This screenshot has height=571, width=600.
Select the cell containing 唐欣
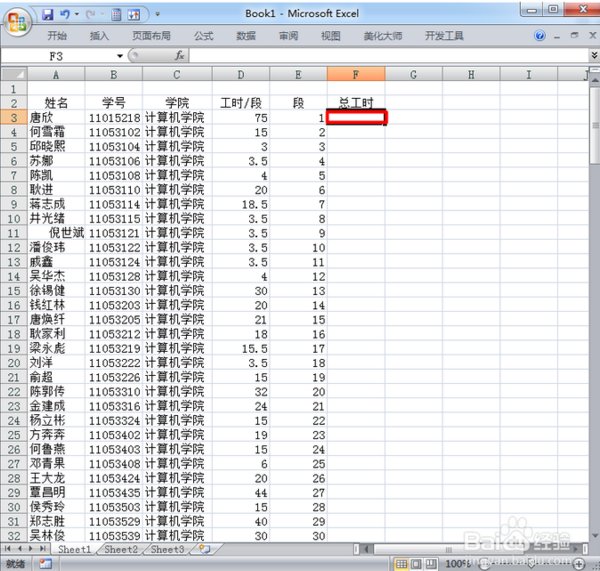tap(56, 117)
